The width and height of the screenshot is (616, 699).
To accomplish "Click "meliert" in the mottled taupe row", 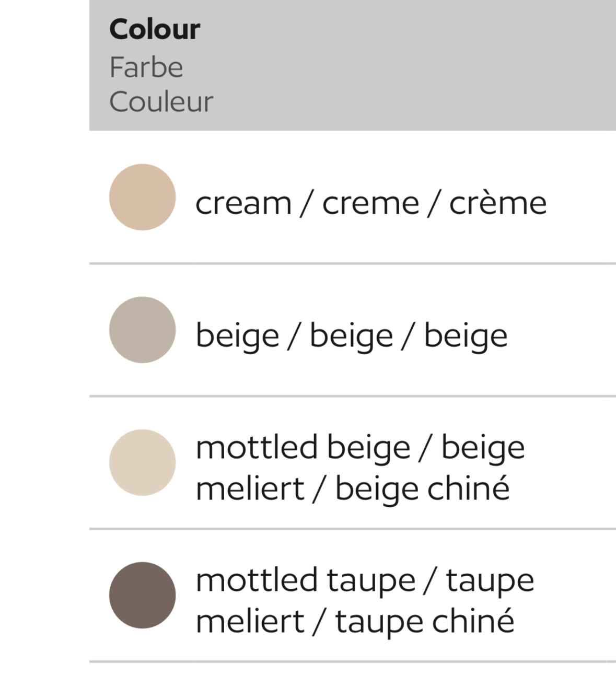I will click(250, 622).
